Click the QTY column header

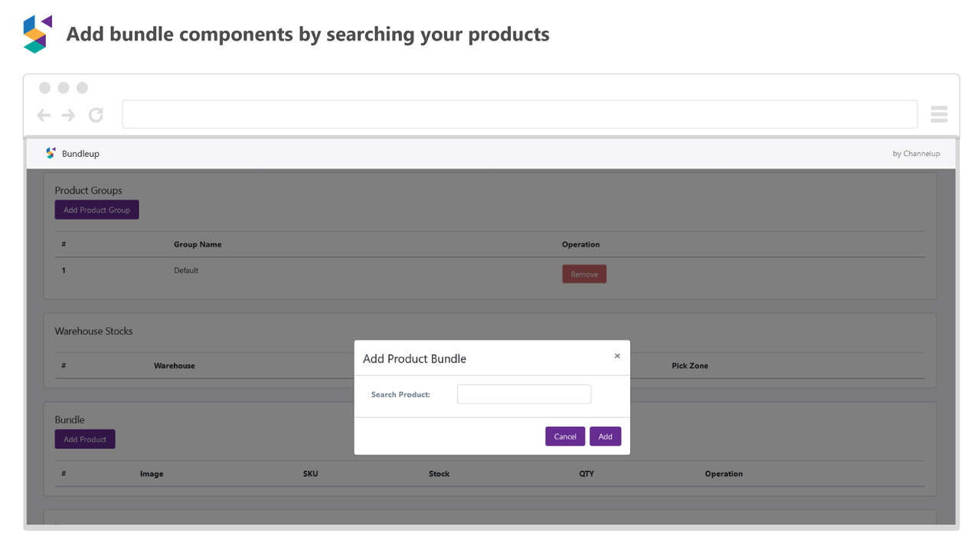point(586,474)
